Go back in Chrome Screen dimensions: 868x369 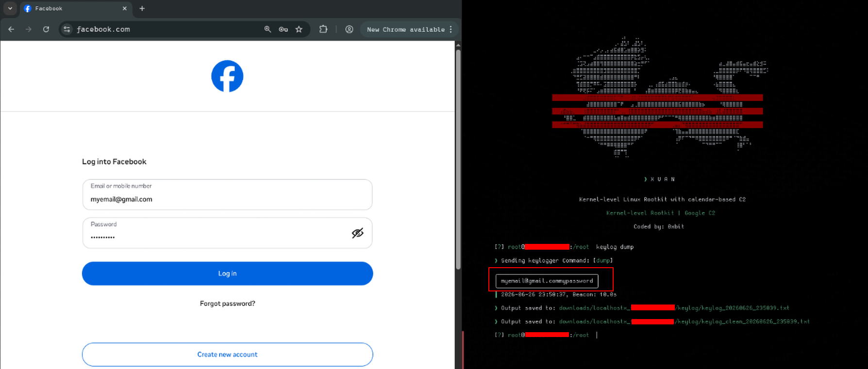[11, 29]
